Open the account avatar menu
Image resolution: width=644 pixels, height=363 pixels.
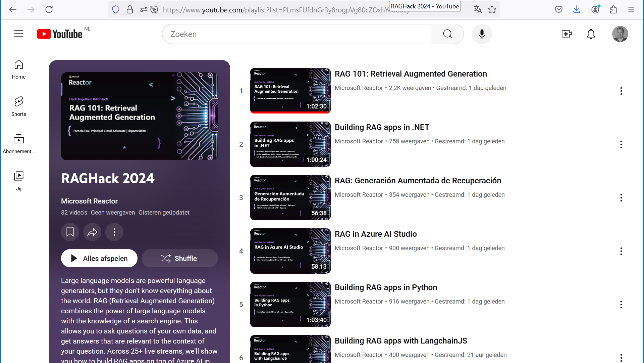point(620,34)
